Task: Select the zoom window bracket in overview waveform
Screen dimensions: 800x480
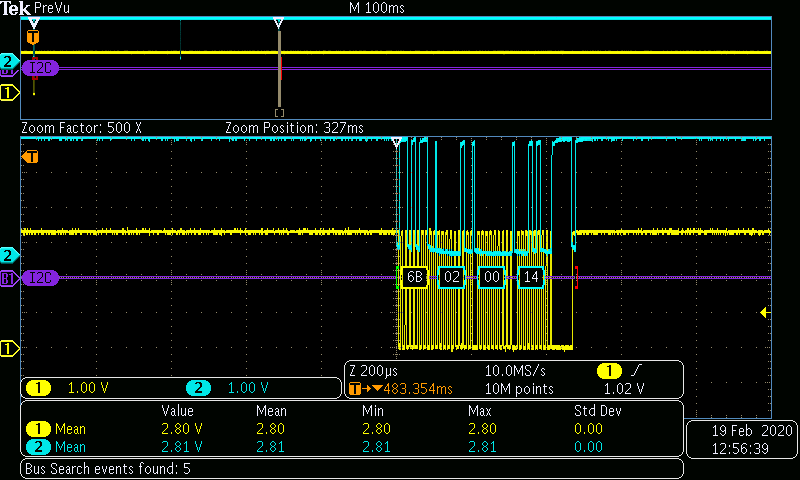Action: pyautogui.click(x=279, y=113)
